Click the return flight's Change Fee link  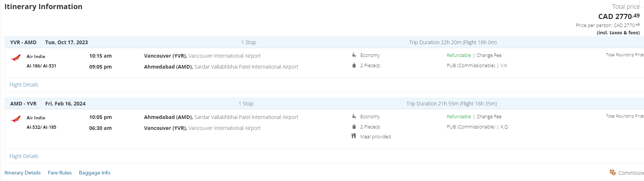489,117
